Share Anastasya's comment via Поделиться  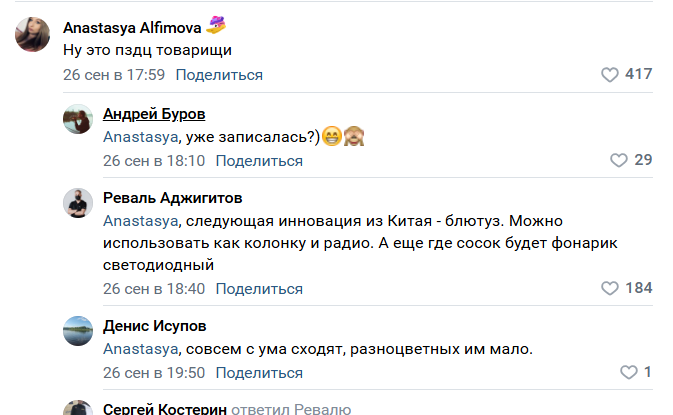(x=219, y=75)
